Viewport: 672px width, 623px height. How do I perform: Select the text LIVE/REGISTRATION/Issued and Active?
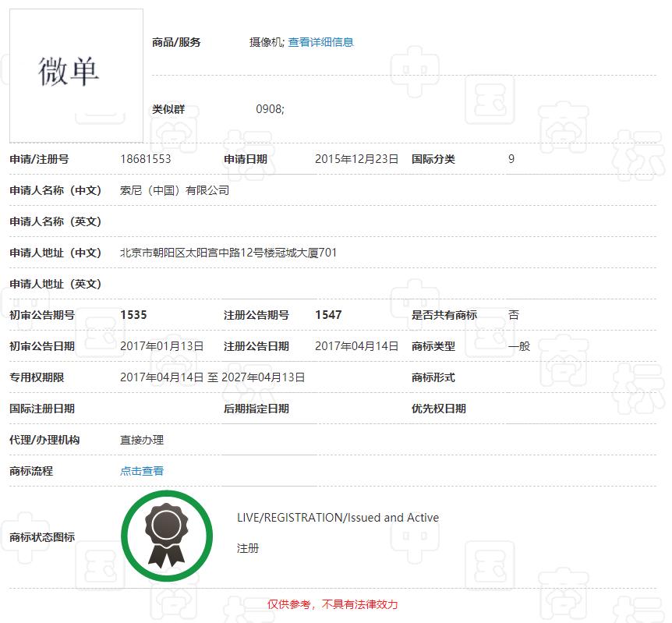coord(338,517)
